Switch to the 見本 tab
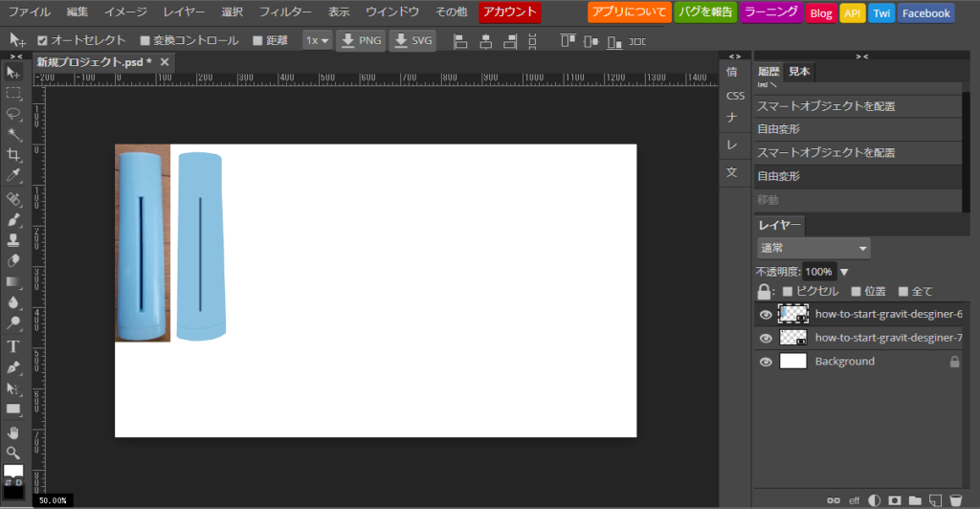 pyautogui.click(x=799, y=71)
